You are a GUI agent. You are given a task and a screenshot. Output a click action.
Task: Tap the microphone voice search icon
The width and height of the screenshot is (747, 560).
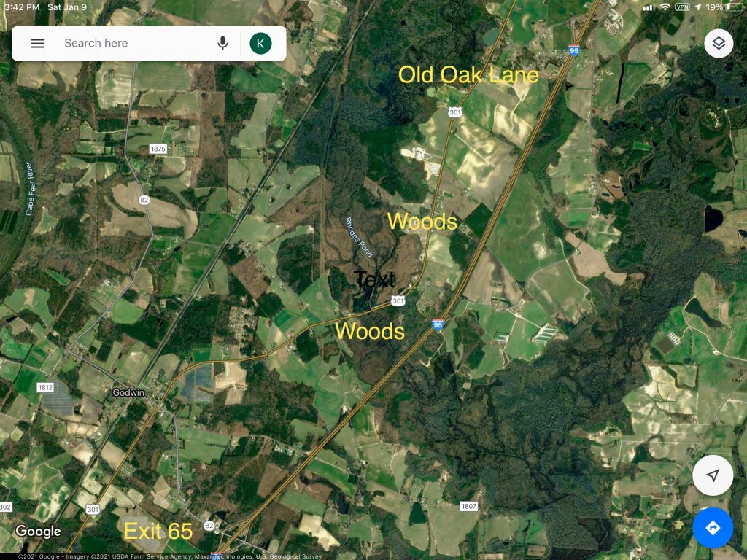(x=222, y=43)
